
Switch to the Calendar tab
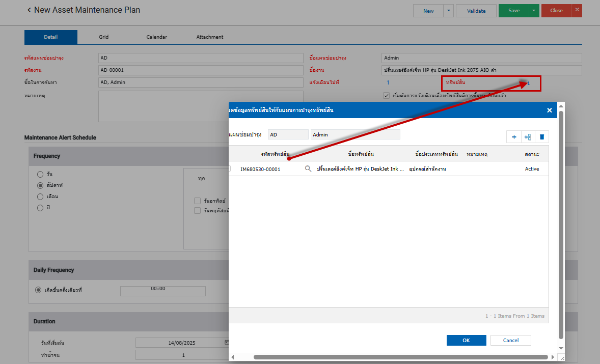coord(156,37)
